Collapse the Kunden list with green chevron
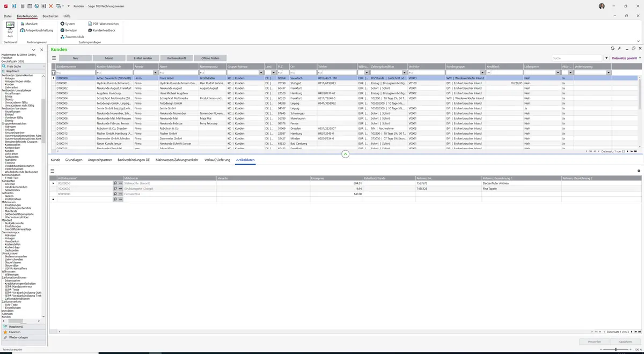 346,154
